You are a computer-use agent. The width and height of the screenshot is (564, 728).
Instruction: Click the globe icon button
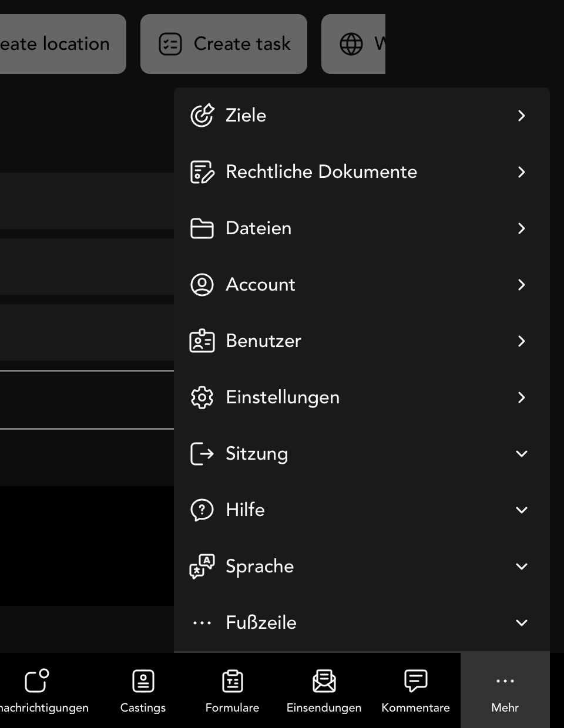click(351, 44)
